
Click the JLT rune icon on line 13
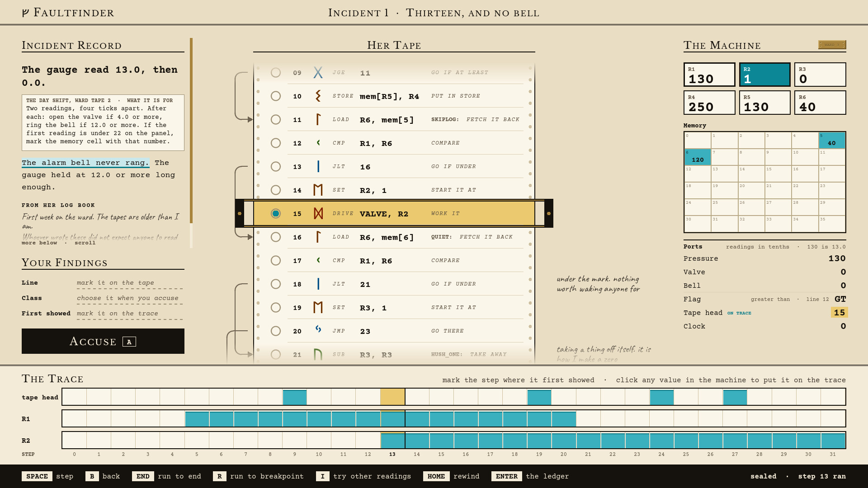[318, 166]
